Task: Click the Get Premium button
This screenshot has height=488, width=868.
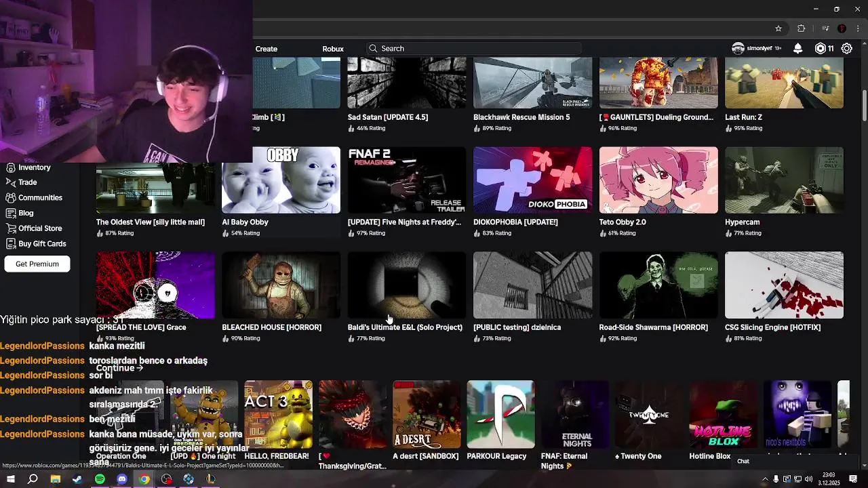Action: tap(37, 264)
